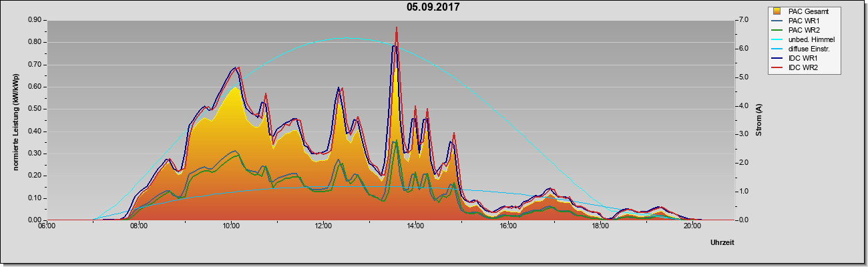Click the top of cyan clear-sky curve

pos(343,38)
